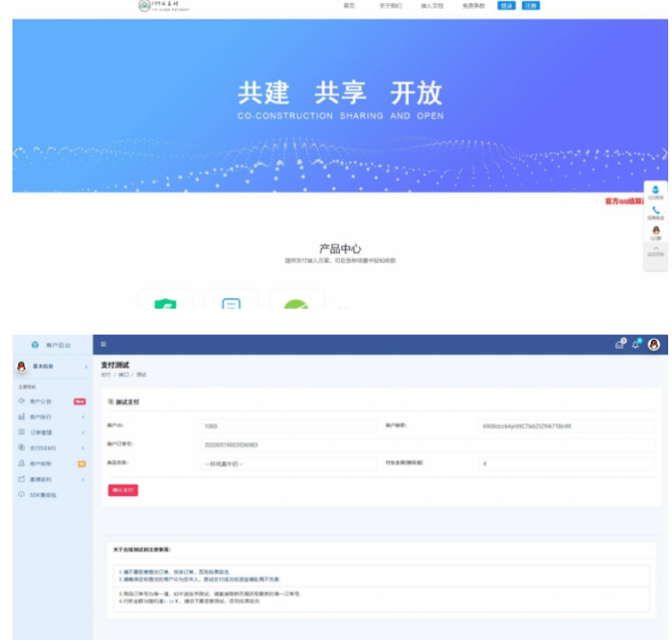
Task: Click the phone contact icon in the floating sidebar
Action: tap(656, 212)
